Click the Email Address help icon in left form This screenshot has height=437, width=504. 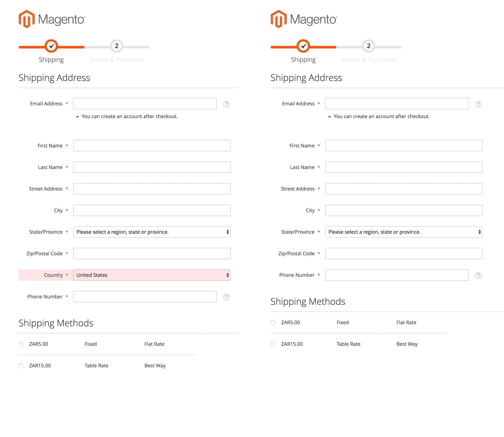click(x=226, y=104)
